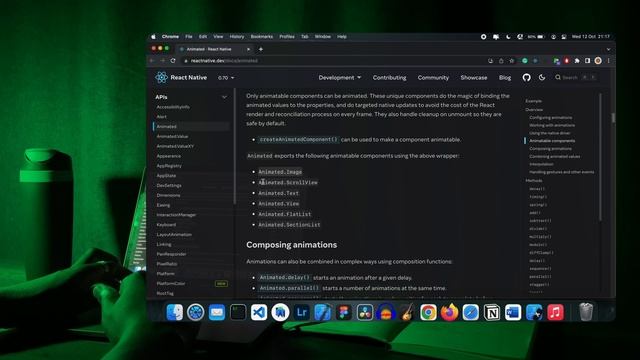Open Notion from the dock
640x360 pixels.
492,313
